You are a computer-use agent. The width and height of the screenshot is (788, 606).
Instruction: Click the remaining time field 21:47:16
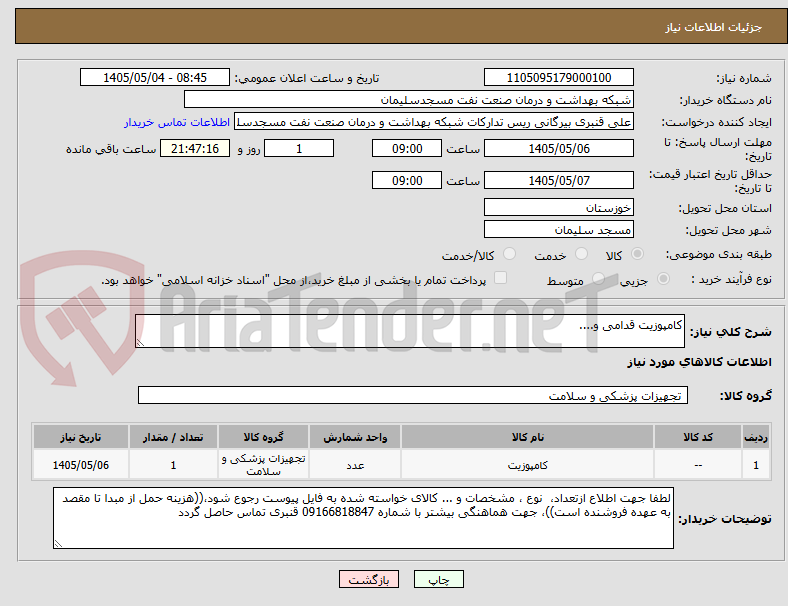pos(195,149)
